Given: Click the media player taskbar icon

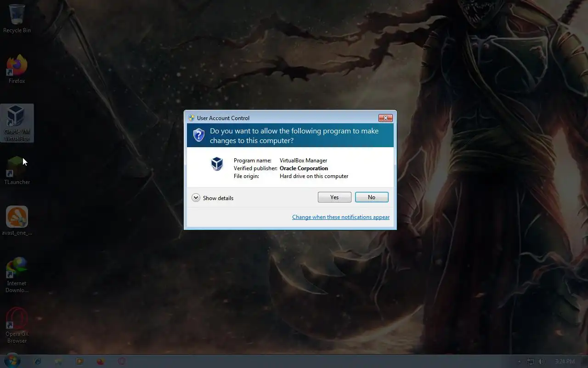Looking at the screenshot, I should [79, 362].
